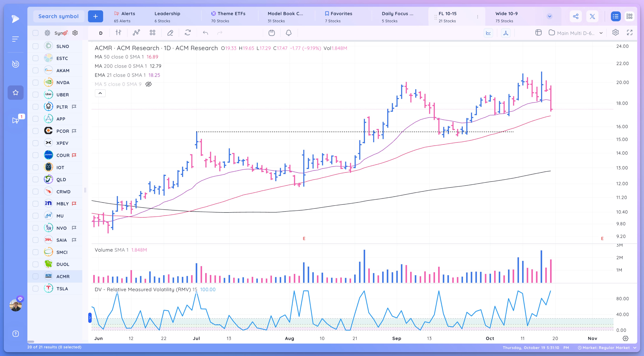
Task: Click the Search symbol field
Action: [59, 17]
